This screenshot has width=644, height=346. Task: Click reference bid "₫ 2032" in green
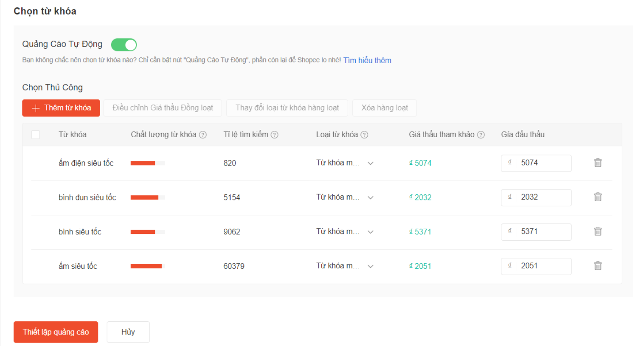pyautogui.click(x=420, y=197)
